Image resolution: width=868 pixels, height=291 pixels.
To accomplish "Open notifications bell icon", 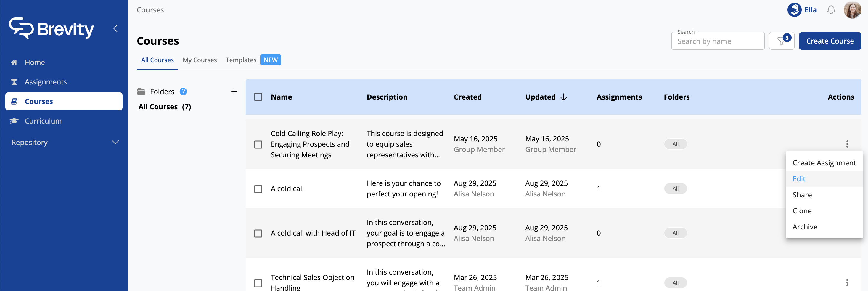I will pyautogui.click(x=831, y=10).
